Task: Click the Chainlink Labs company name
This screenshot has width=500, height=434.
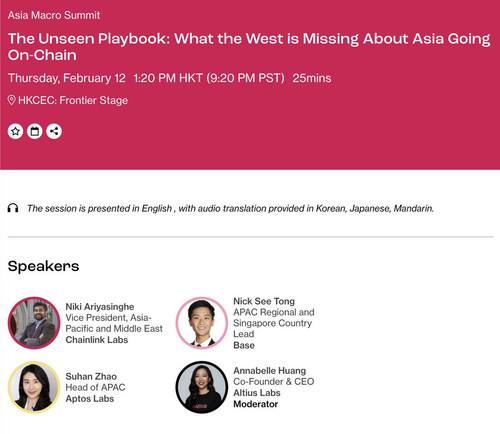Action: (x=97, y=340)
